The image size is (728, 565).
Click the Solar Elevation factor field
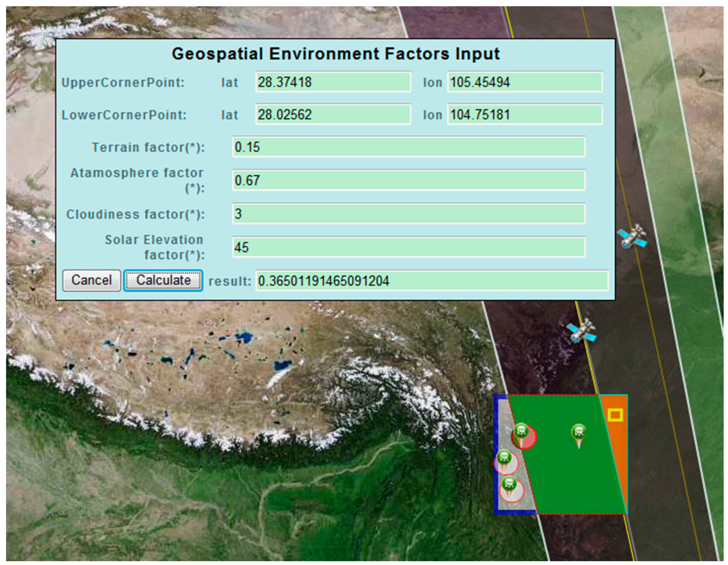[x=408, y=247]
